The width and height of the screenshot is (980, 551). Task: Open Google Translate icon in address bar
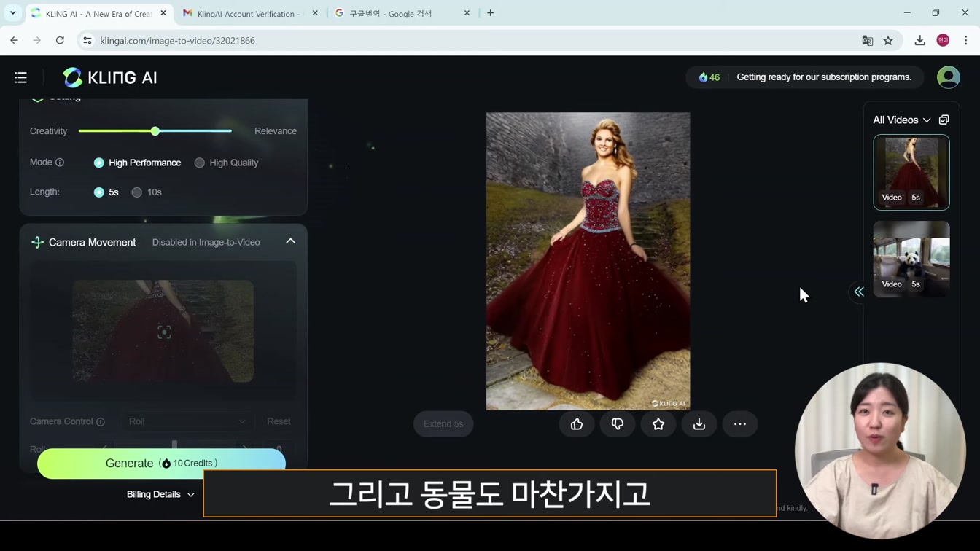click(867, 41)
